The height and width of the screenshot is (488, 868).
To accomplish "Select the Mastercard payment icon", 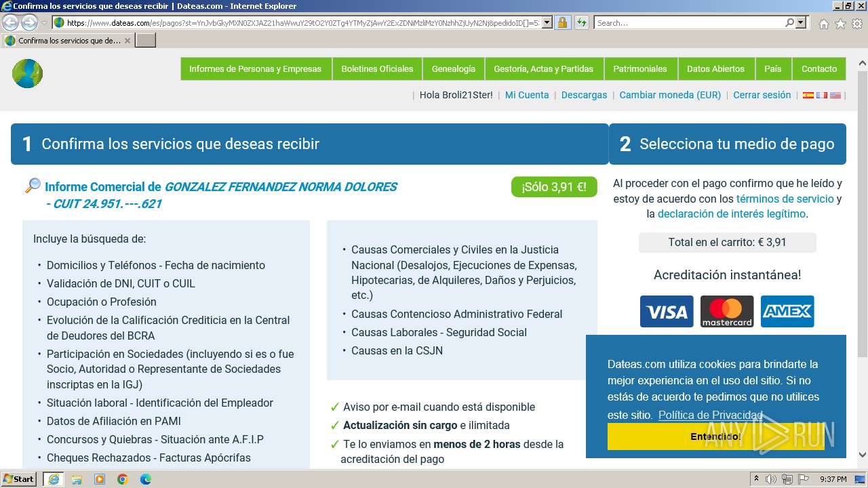I will point(727,311).
